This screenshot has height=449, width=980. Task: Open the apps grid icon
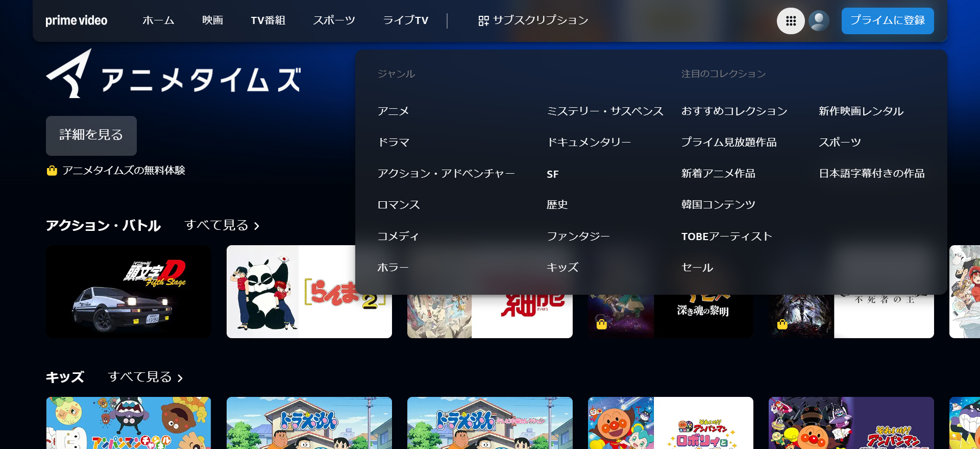point(791,21)
